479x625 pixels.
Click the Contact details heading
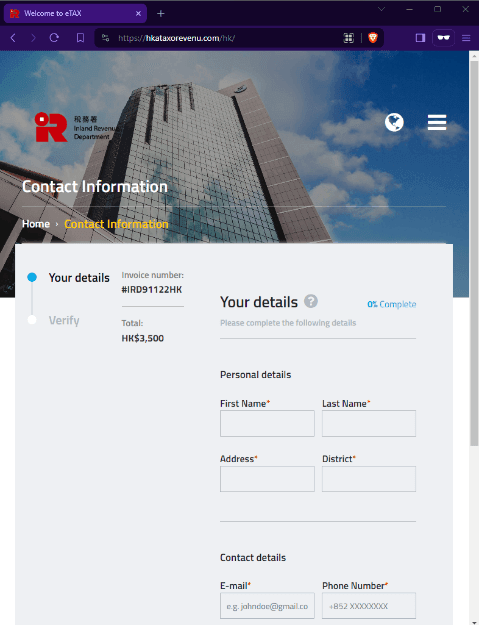253,558
